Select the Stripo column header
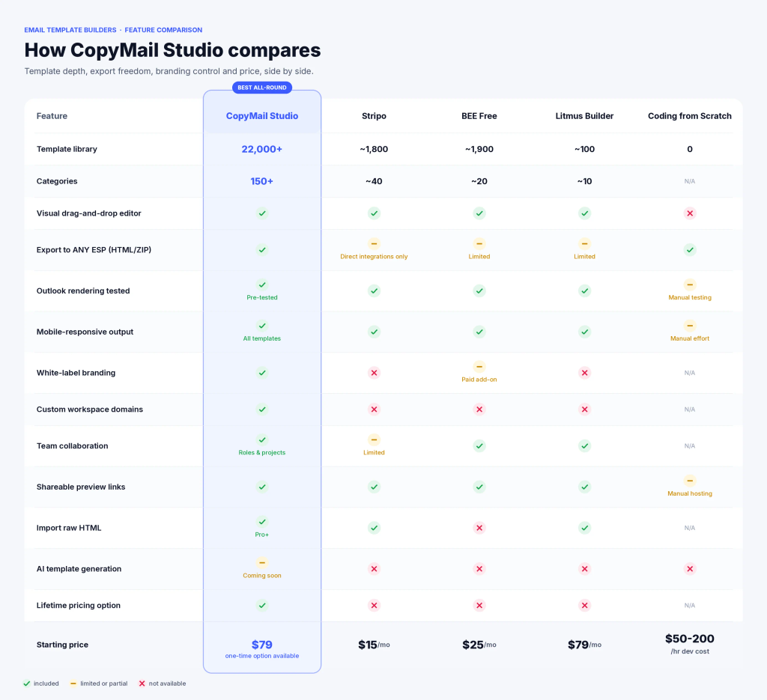 (374, 116)
